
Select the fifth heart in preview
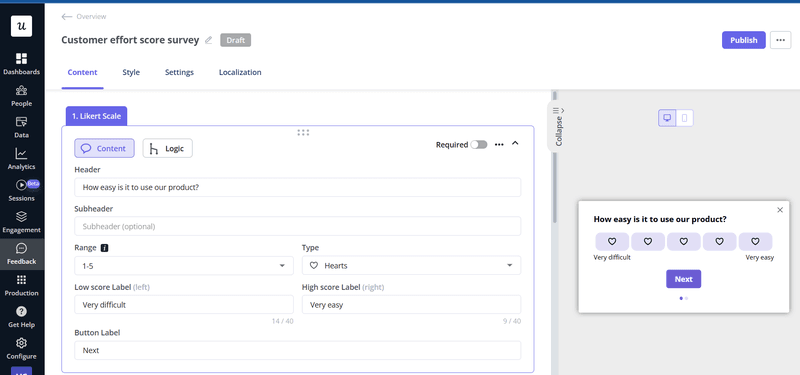point(755,241)
